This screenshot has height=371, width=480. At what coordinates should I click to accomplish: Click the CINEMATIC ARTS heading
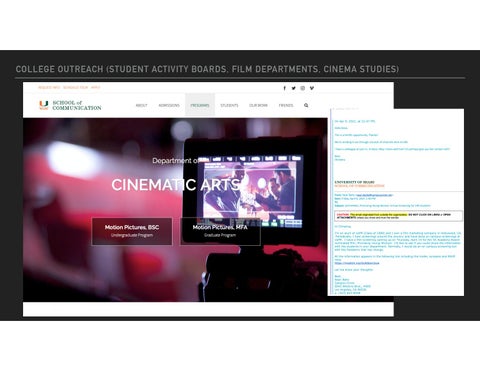(176, 185)
